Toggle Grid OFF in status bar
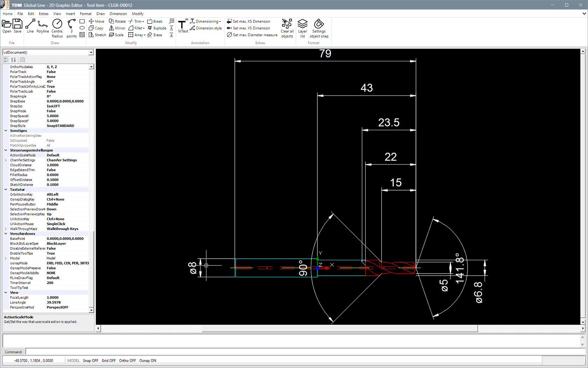Image resolution: width=588 pixels, height=368 pixels. (108, 360)
